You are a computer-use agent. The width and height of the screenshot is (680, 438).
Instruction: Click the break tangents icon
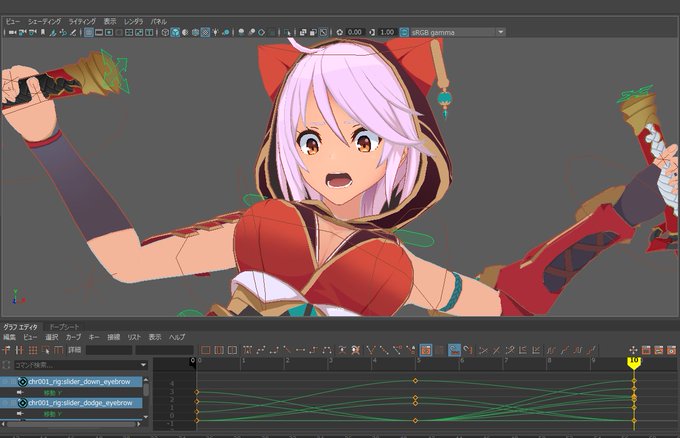coord(371,350)
